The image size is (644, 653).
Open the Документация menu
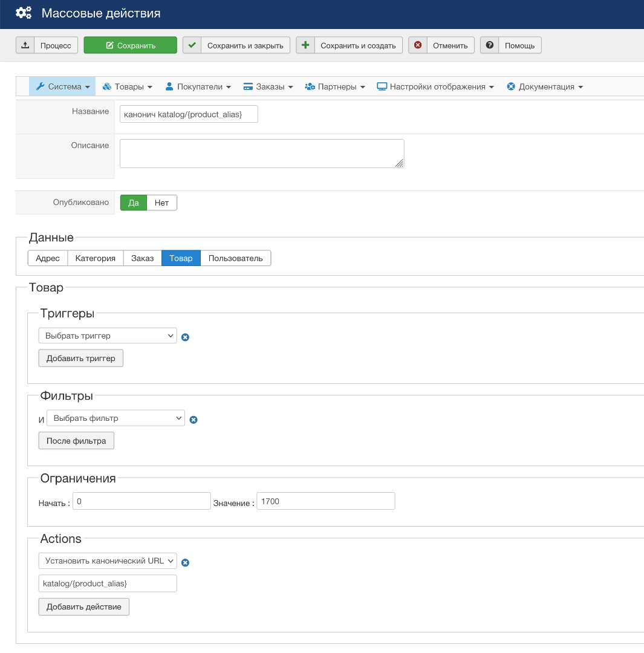pos(545,86)
